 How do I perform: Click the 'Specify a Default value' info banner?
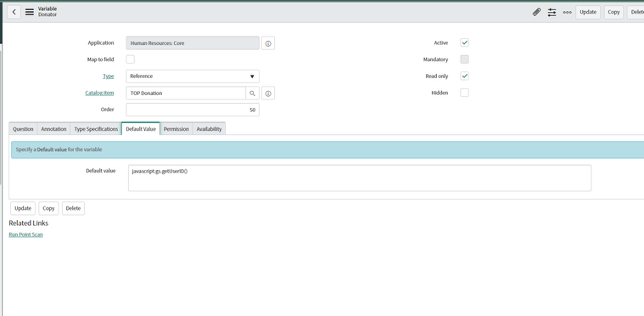tap(328, 150)
